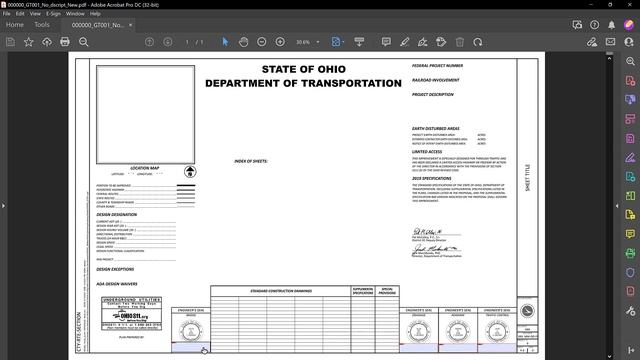Go to the next page
The image size is (640, 360).
(x=168, y=42)
